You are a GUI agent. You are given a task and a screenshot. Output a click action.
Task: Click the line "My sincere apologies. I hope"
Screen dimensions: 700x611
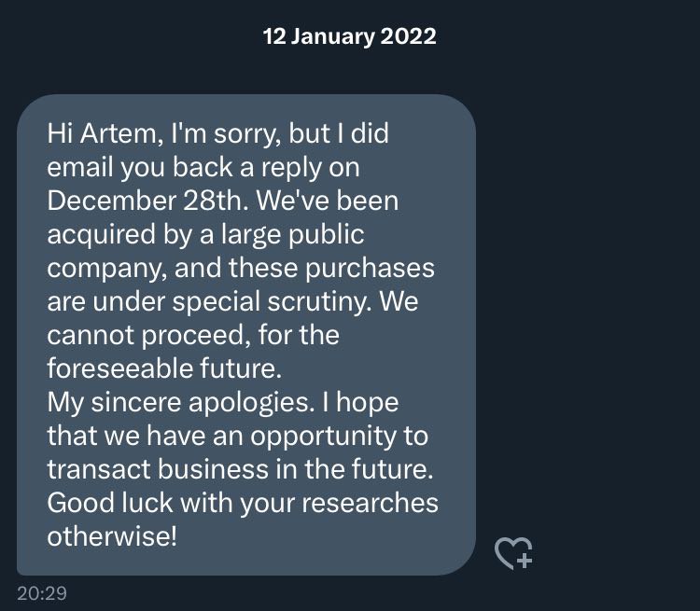pos(223,403)
